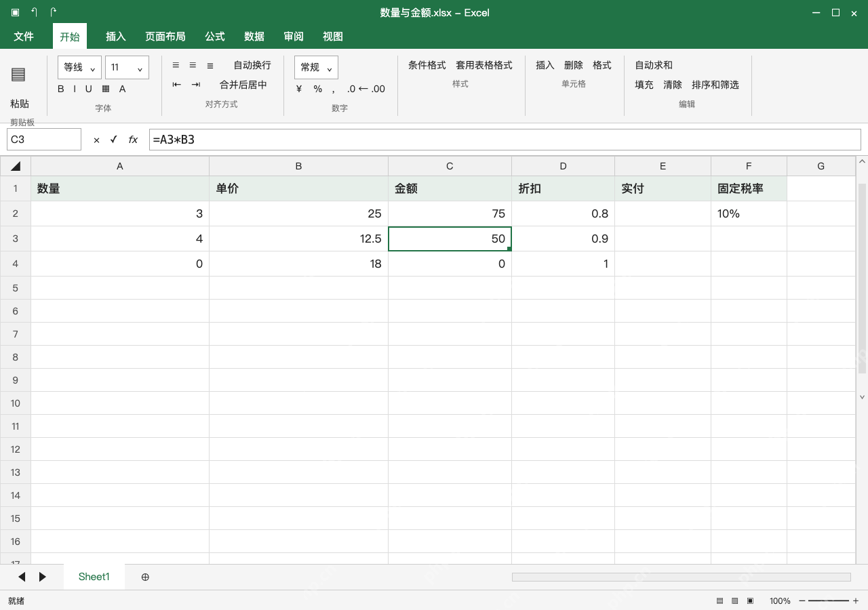868x610 pixels.
Task: Confirm the formula entry with checkmark
Action: pos(114,140)
